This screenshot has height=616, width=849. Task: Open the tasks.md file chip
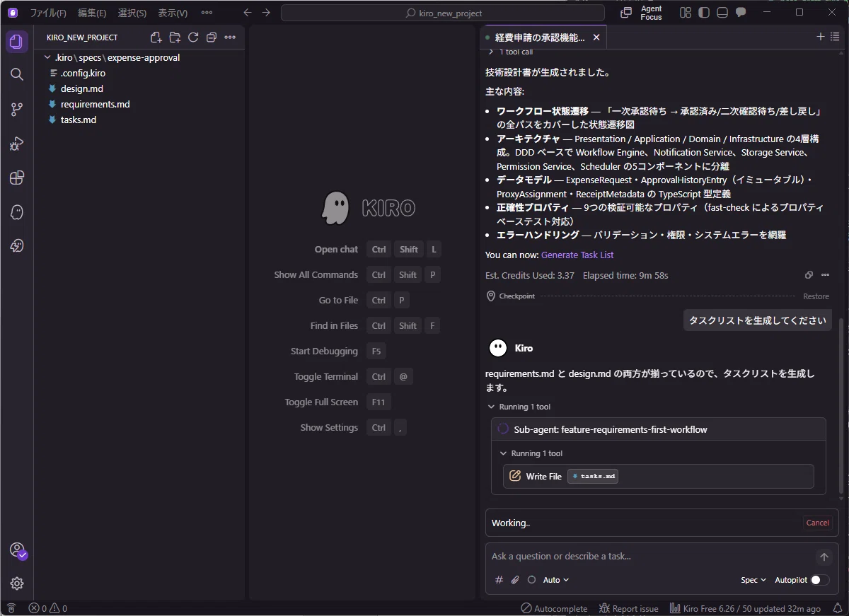[x=593, y=477]
